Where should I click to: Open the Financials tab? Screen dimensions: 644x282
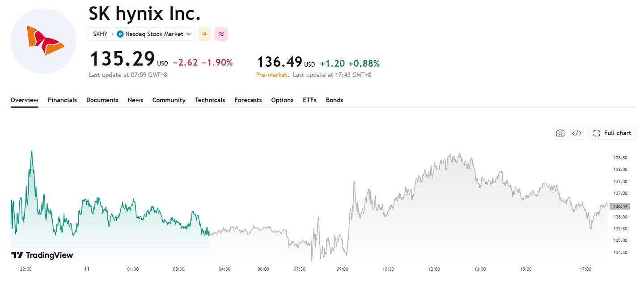coord(62,100)
